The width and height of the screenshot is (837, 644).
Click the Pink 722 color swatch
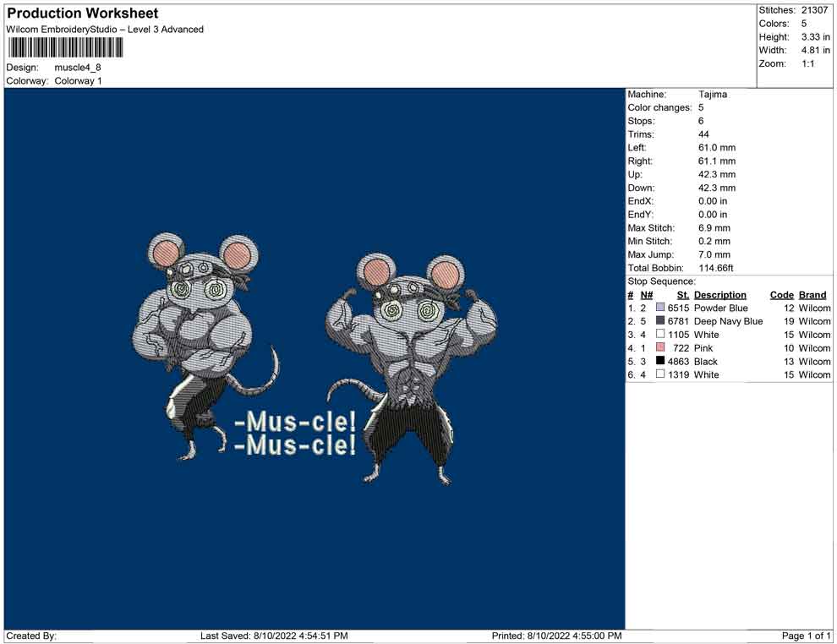point(660,347)
